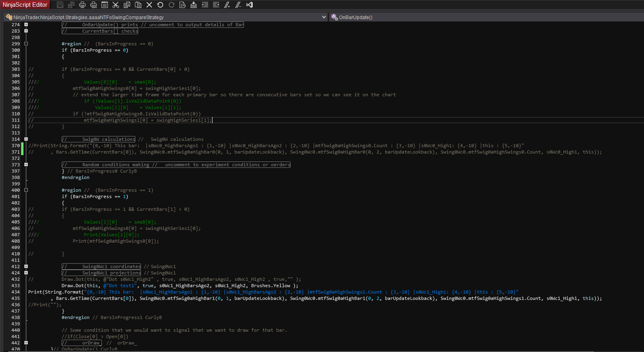The width and height of the screenshot is (644, 352).
Task: Click the Undo arrow icon
Action: click(x=160, y=5)
